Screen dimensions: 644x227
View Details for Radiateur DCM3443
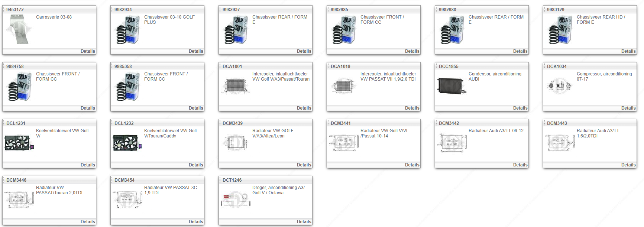coord(628,165)
